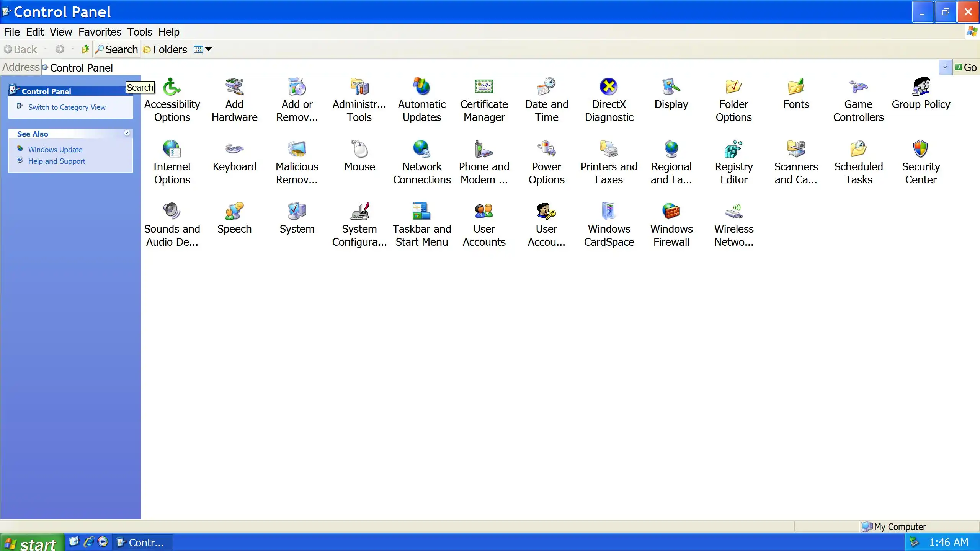Open the Registry Editor icon
Screen dimensions: 980x551
733,150
